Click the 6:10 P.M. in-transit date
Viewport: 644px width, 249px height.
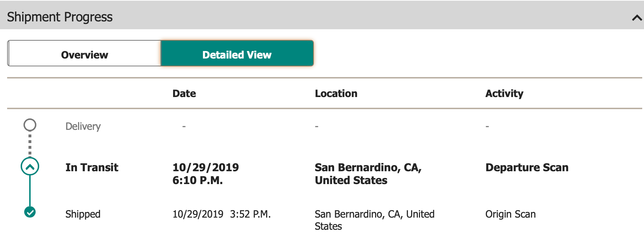coord(198,180)
